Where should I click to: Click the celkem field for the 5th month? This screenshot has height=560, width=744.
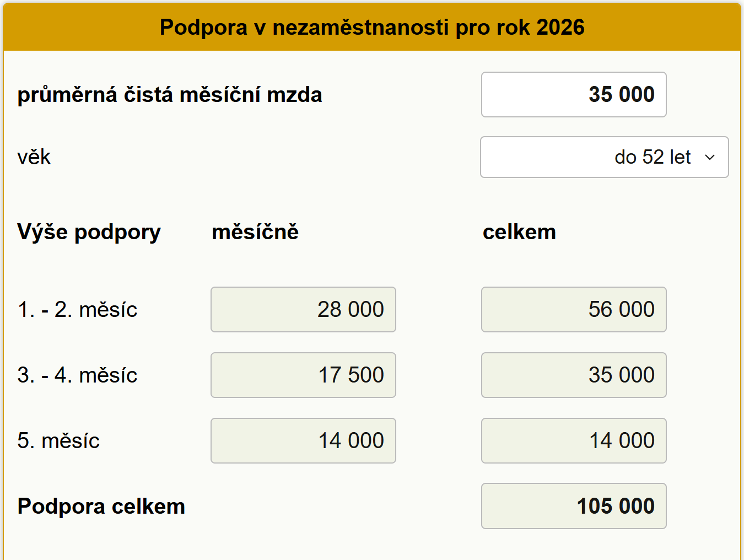[x=573, y=440]
